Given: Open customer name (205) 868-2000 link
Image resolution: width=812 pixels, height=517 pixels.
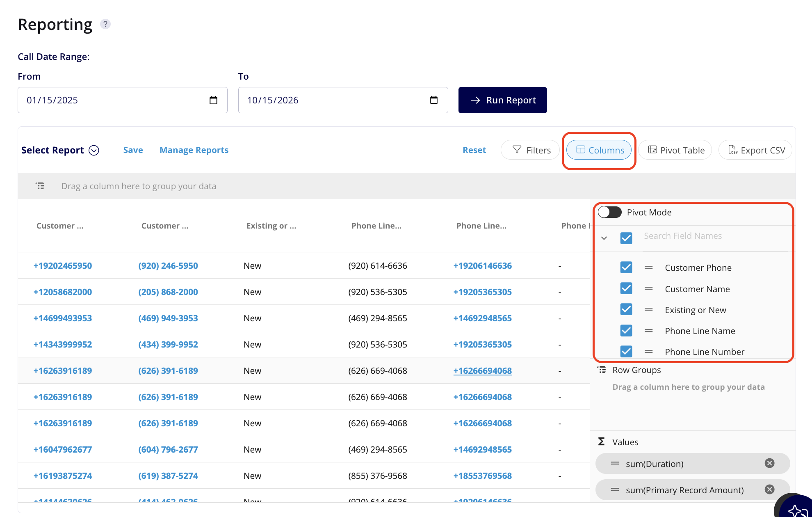Looking at the screenshot, I should pos(168,292).
